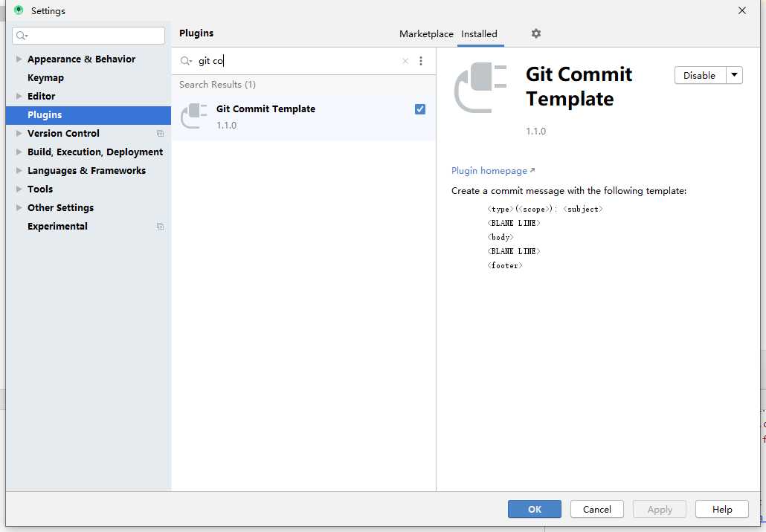Click the Cancel button
This screenshot has height=532, width=766.
coord(597,509)
